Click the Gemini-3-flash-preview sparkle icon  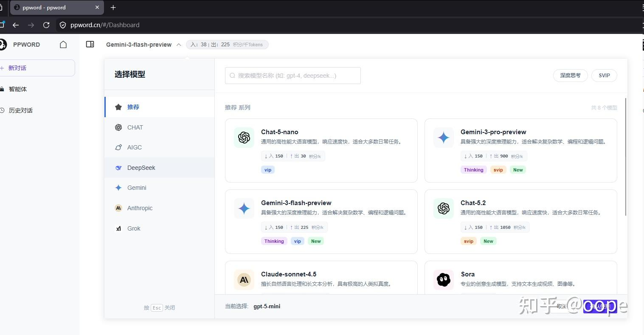tap(244, 208)
